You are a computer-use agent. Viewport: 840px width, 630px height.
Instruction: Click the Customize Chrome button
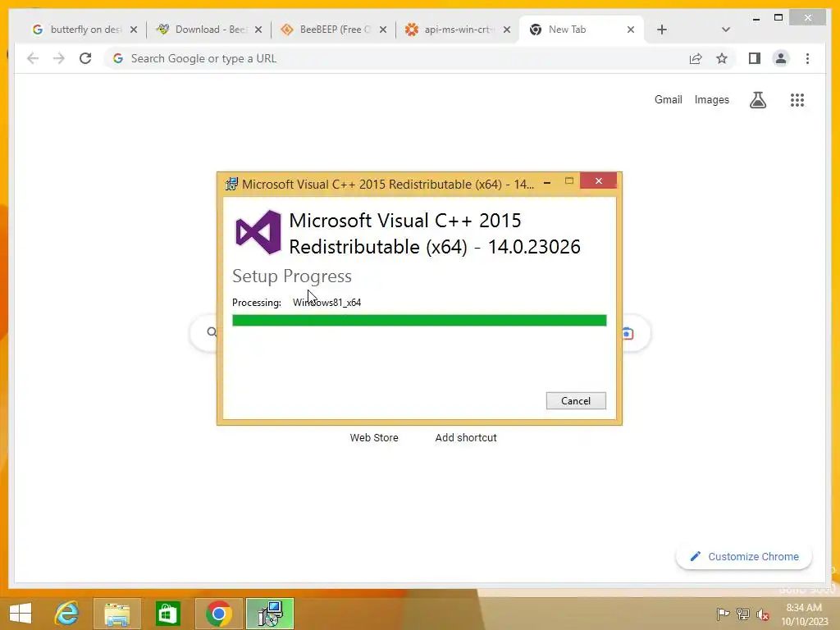click(744, 557)
